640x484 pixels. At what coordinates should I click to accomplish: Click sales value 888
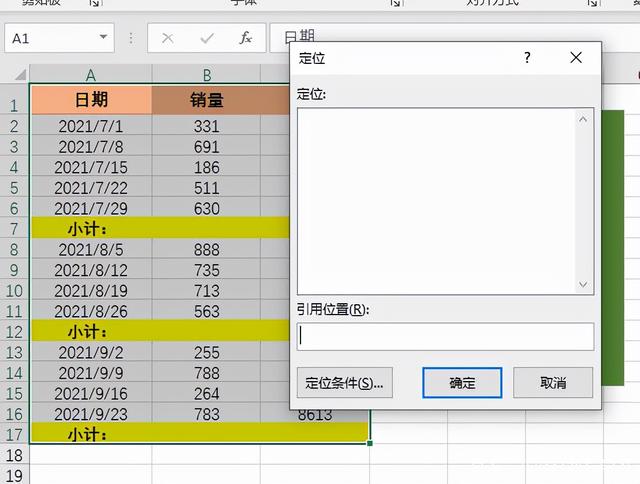207,249
